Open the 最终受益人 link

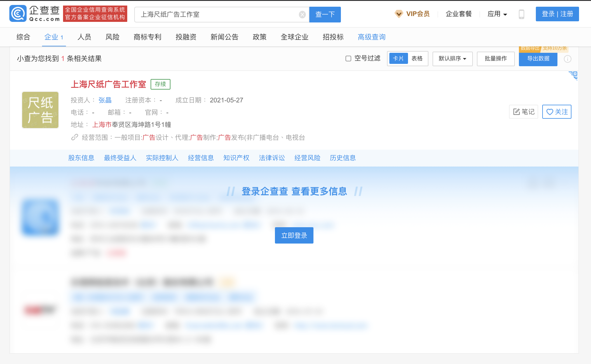tap(120, 158)
